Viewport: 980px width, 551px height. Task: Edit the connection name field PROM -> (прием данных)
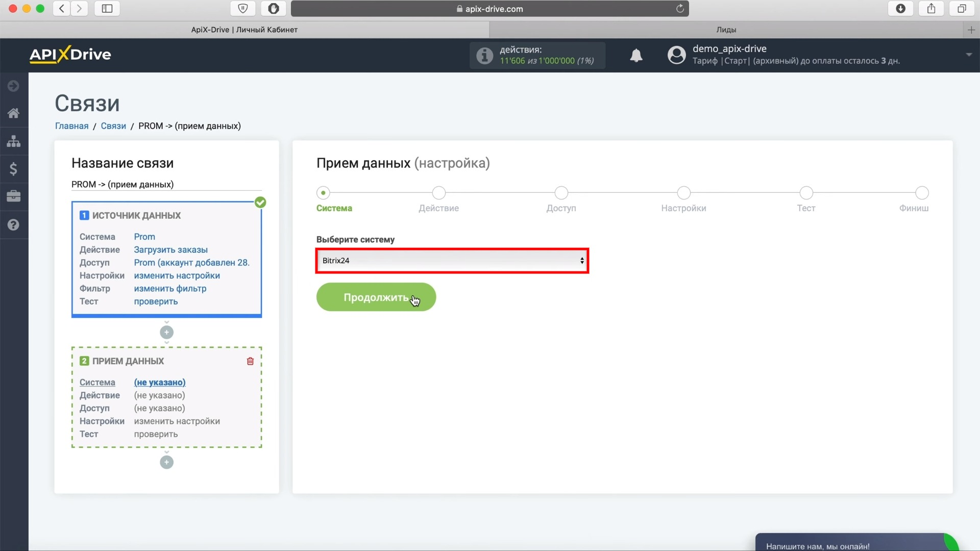[x=166, y=185]
